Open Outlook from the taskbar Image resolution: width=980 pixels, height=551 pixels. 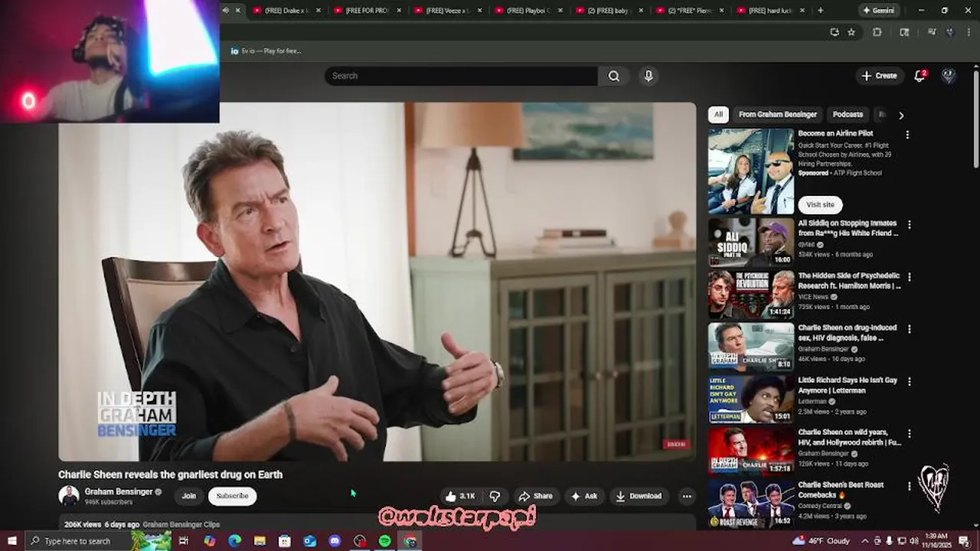pyautogui.click(x=309, y=541)
